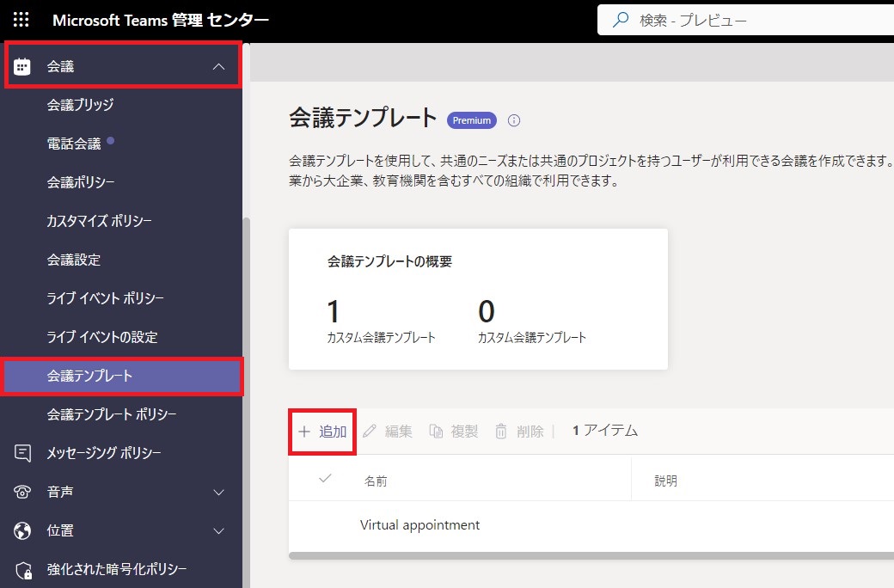Image resolution: width=894 pixels, height=588 pixels.
Task: Click the 複製 duplicate toolbar item
Action: (454, 432)
